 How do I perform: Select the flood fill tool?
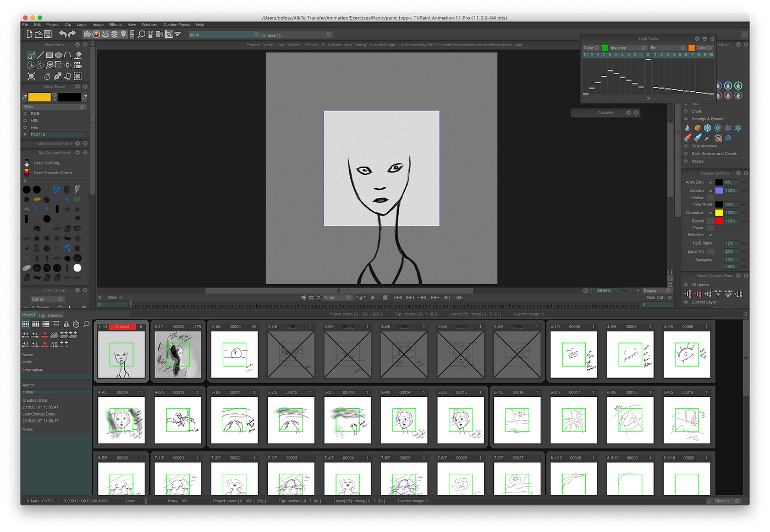tap(78, 55)
